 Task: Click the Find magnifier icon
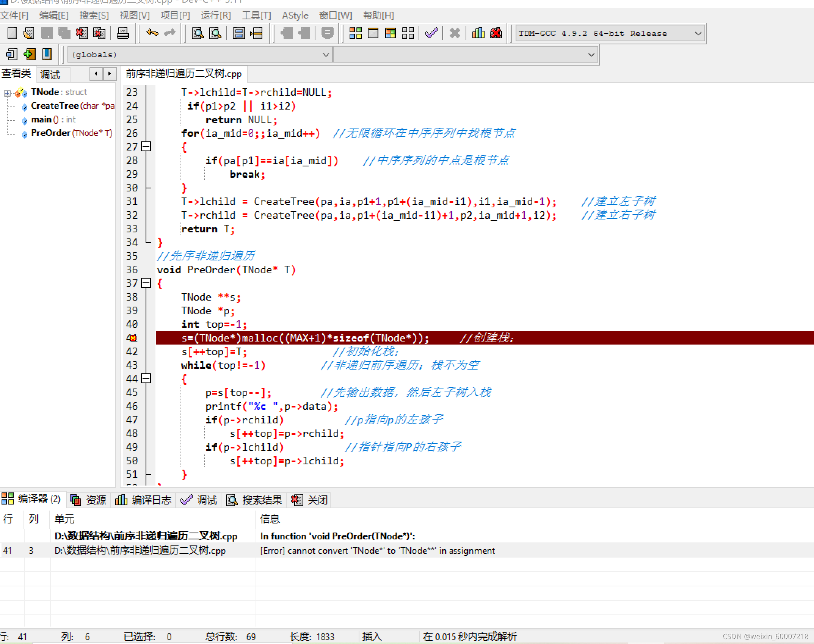(198, 33)
